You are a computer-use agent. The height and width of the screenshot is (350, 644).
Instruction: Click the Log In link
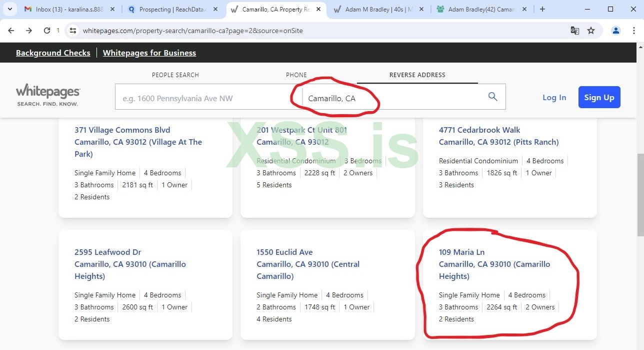pos(554,97)
